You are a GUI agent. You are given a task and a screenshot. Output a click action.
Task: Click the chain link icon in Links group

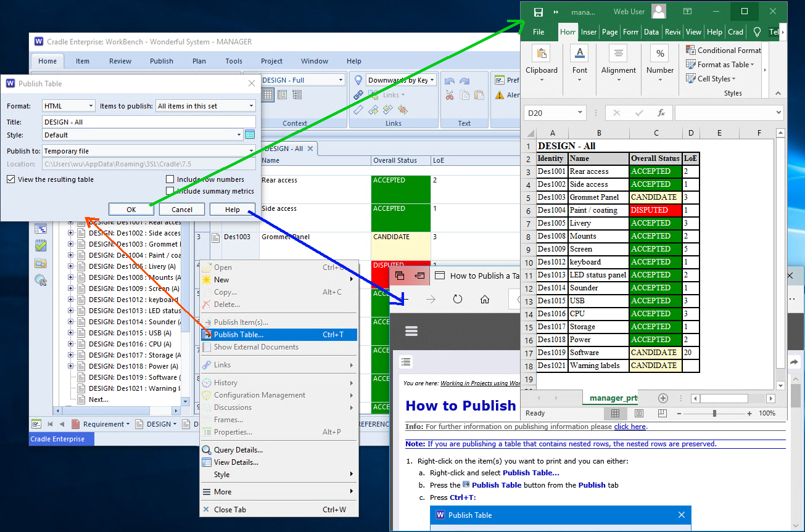click(358, 95)
